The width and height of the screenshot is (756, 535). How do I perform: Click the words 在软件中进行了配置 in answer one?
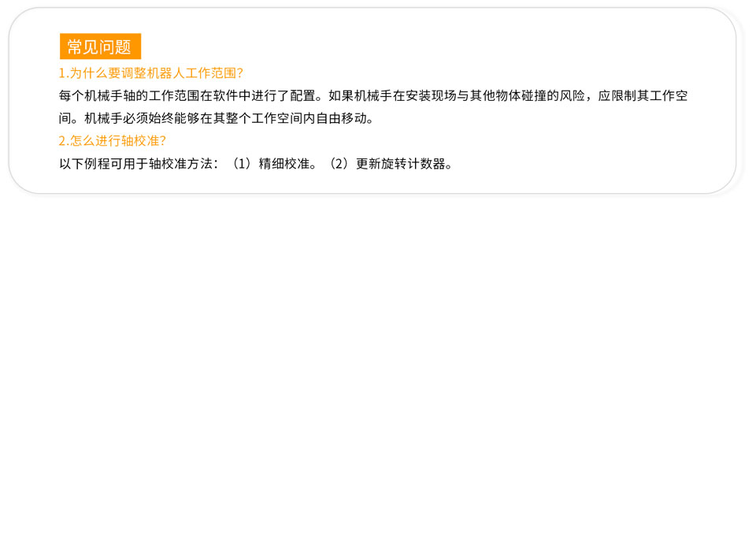click(258, 95)
